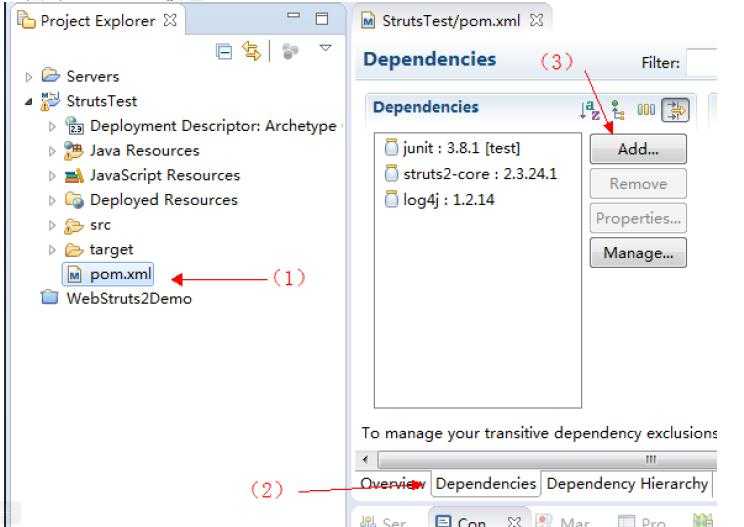Screen dimensions: 744x527
Task: Click the Manage... button
Action: point(638,253)
